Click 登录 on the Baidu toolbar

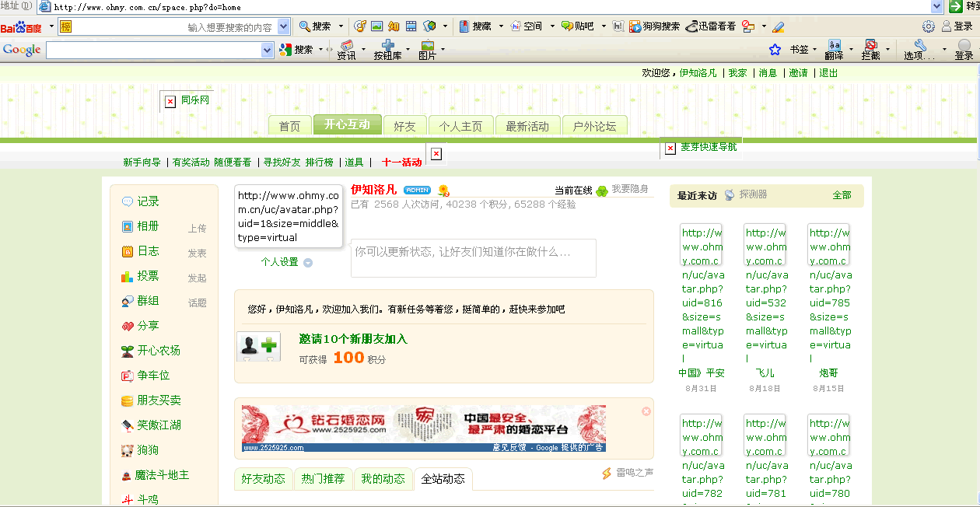point(957,26)
